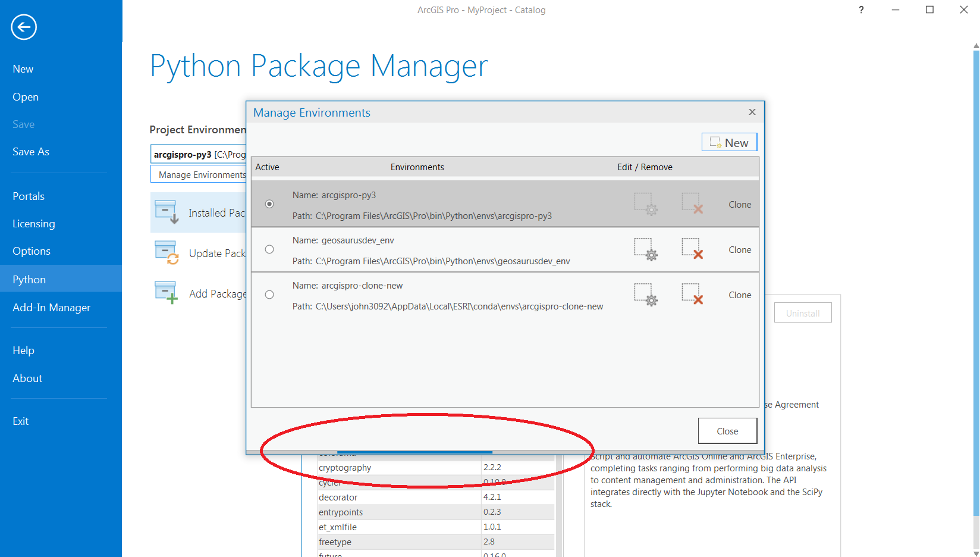Open the Python page in sidebar

[61, 279]
